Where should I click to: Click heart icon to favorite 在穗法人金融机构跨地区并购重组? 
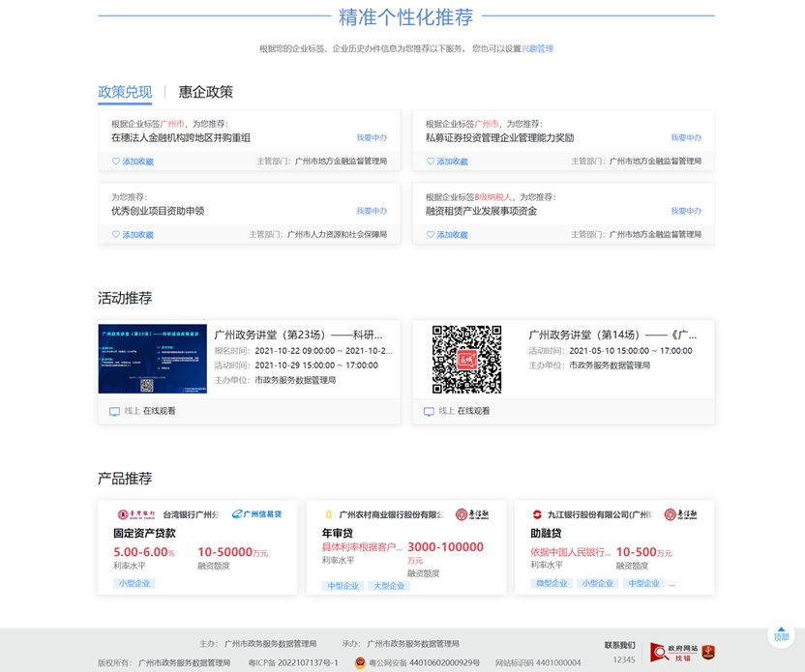point(116,161)
